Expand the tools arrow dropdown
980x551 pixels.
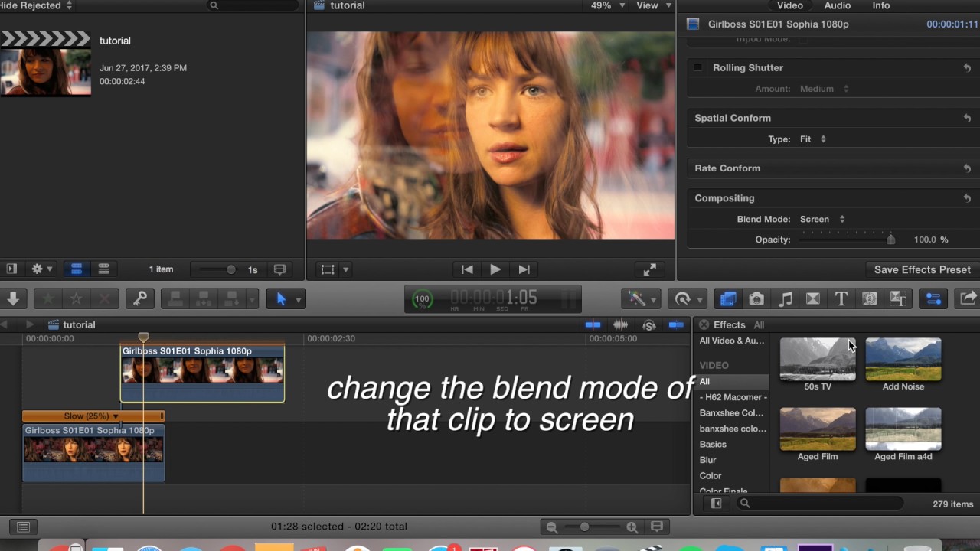(298, 300)
